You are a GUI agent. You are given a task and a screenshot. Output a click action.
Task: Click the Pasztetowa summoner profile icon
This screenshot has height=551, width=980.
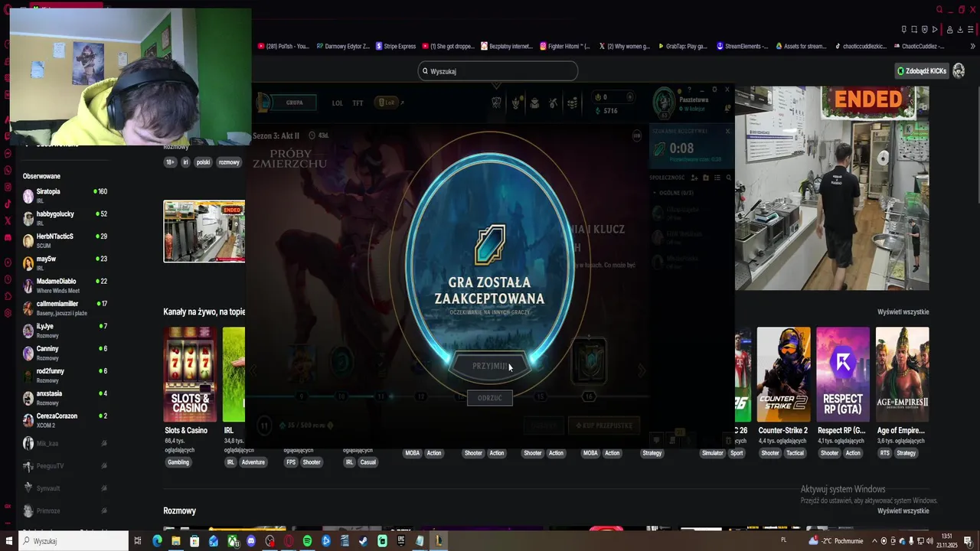point(665,103)
